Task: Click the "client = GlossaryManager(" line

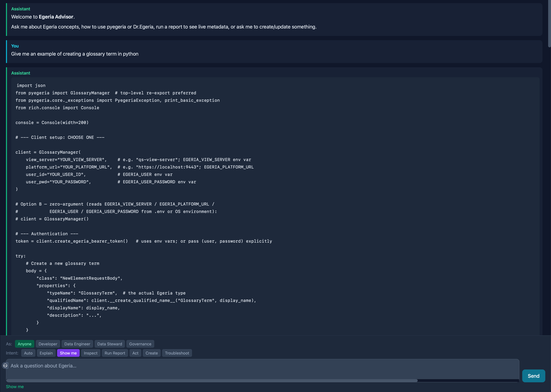Action: pyautogui.click(x=48, y=152)
